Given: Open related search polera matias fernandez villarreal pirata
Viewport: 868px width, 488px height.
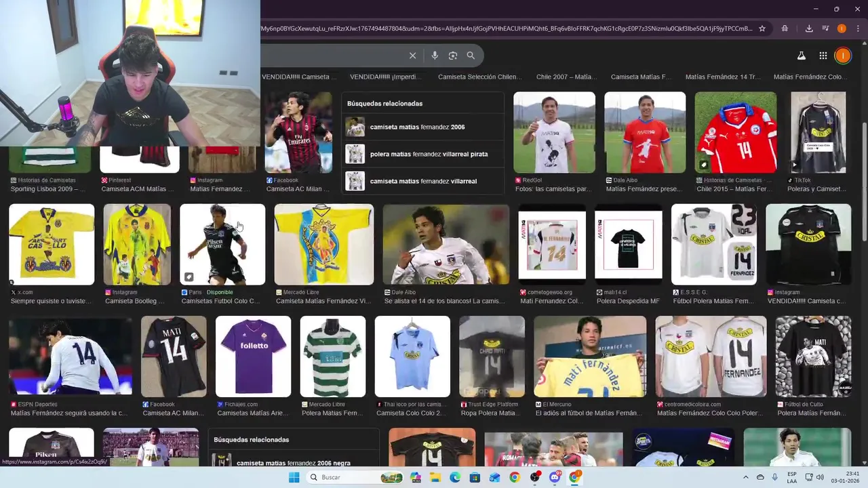Looking at the screenshot, I should [x=424, y=154].
